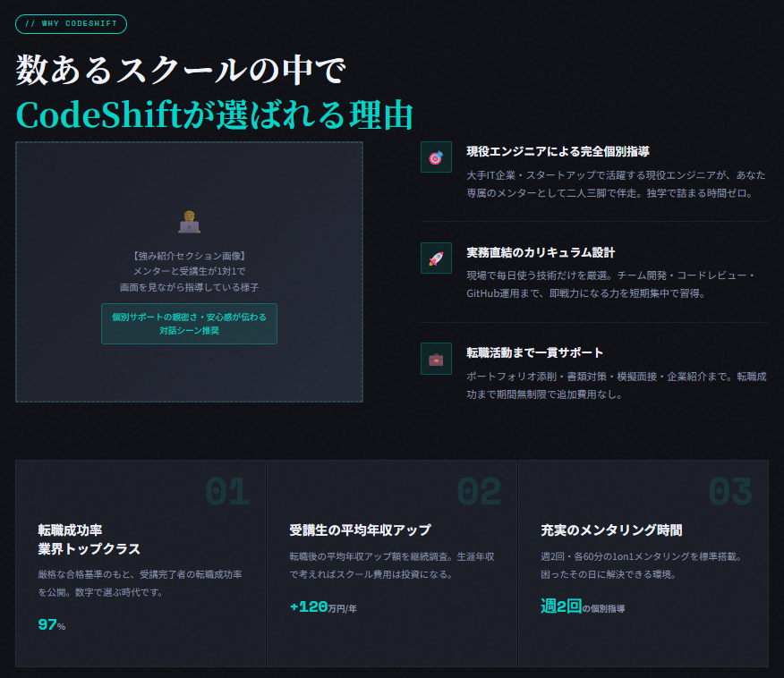Click the 個別サポートの親密さ recommendation box
Image resolution: width=784 pixels, height=678 pixels.
(189, 324)
